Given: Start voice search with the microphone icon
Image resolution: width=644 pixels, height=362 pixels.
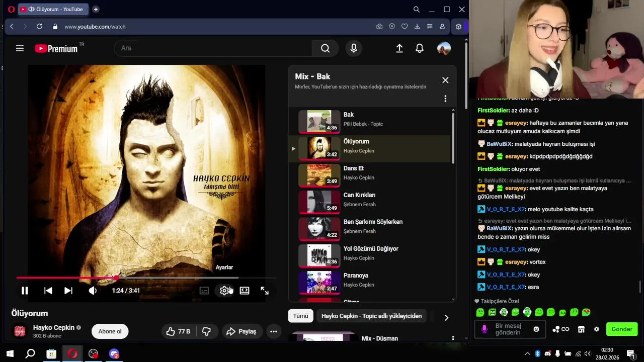Looking at the screenshot, I should pyautogui.click(x=354, y=48).
